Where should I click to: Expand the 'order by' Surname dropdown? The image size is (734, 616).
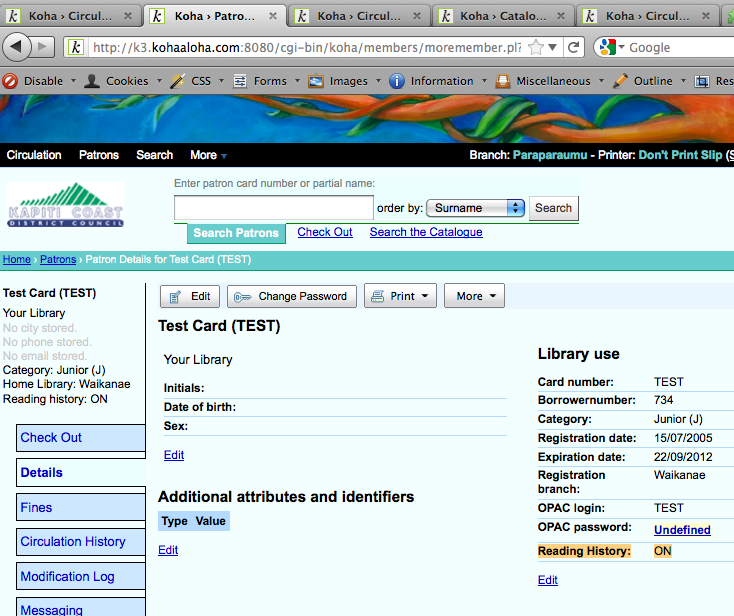[x=475, y=208]
